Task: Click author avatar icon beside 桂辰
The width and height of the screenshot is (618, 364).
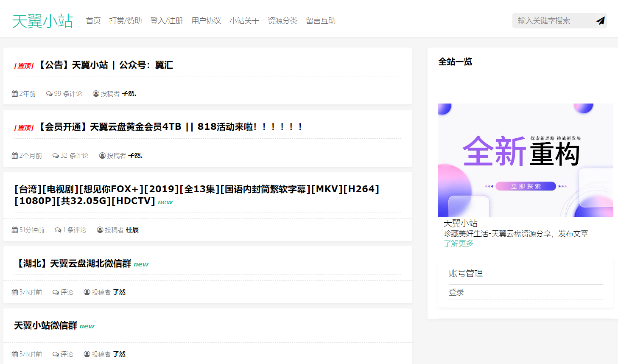Action: tap(100, 230)
